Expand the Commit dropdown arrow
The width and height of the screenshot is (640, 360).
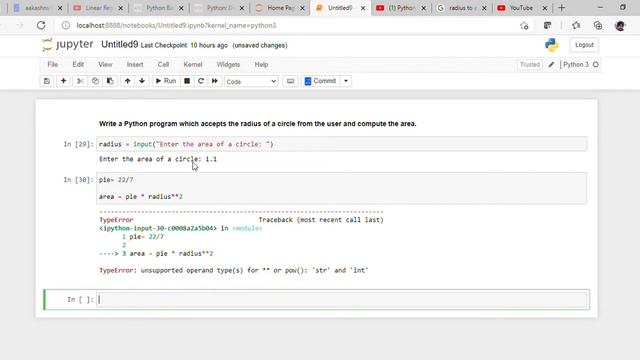click(346, 81)
